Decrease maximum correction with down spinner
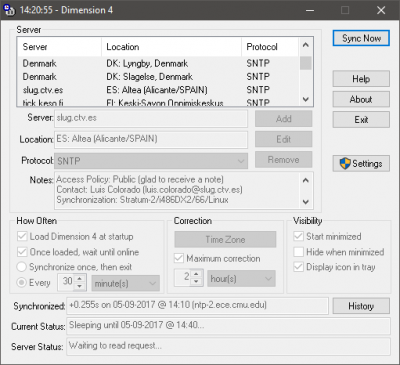 pyautogui.click(x=196, y=282)
